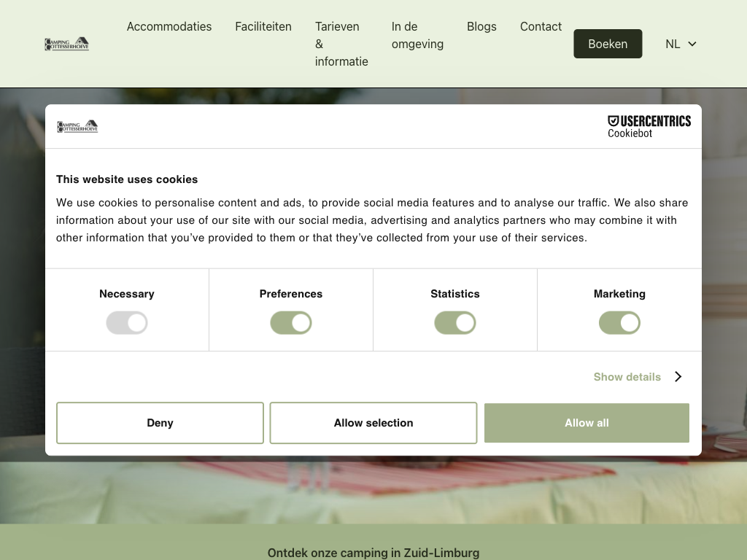Open the Usercentrics Cookiebot logo link

649,127
